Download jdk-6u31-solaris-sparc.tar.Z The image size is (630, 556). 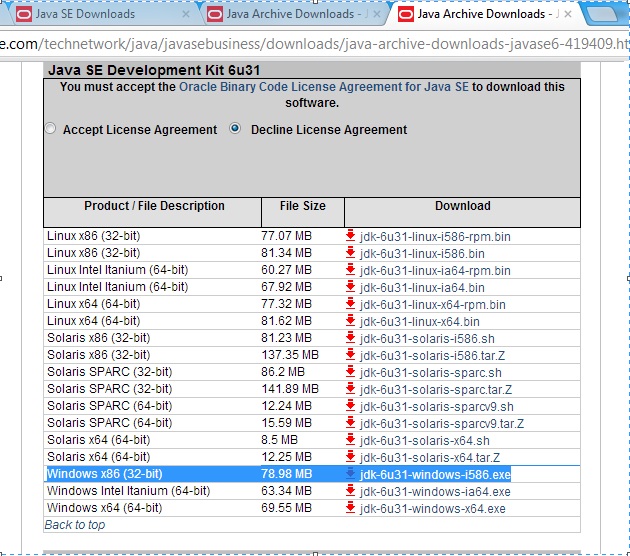[x=436, y=389]
